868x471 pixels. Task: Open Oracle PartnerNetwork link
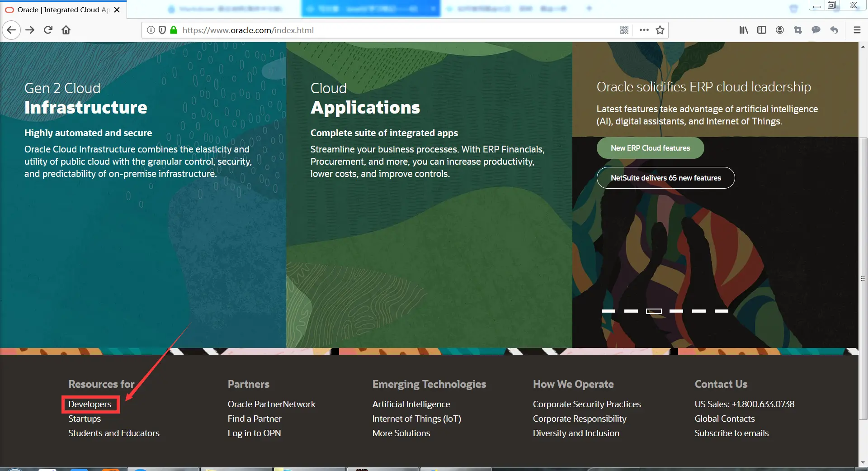(272, 404)
